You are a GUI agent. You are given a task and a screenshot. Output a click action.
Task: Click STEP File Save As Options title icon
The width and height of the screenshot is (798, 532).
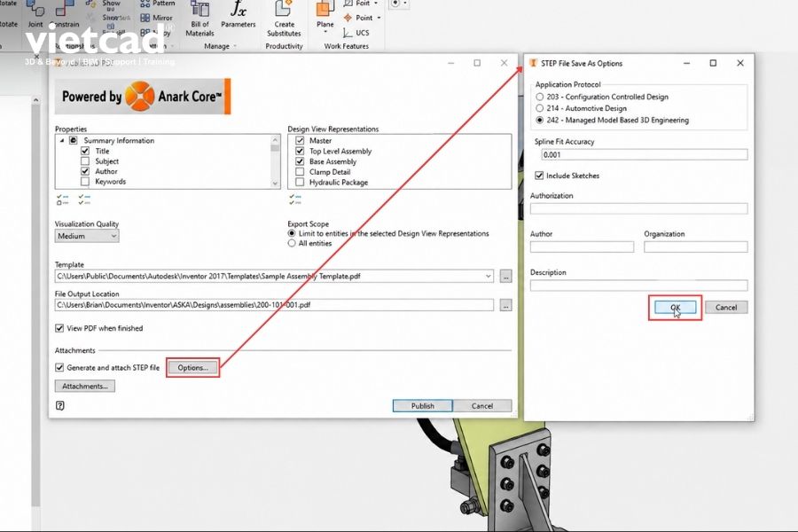(533, 63)
